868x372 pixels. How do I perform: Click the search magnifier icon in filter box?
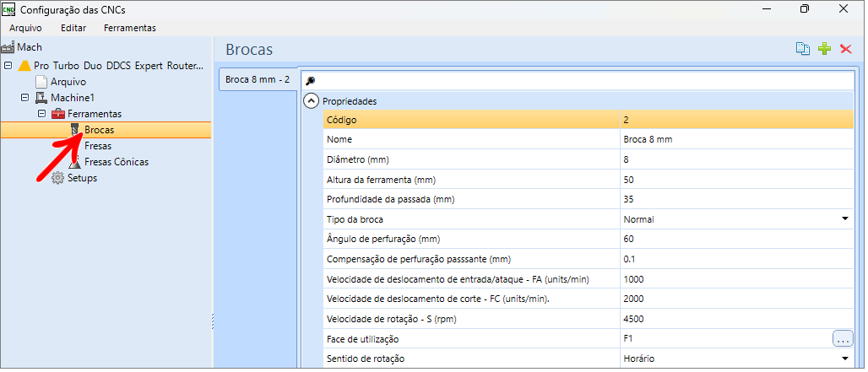311,81
